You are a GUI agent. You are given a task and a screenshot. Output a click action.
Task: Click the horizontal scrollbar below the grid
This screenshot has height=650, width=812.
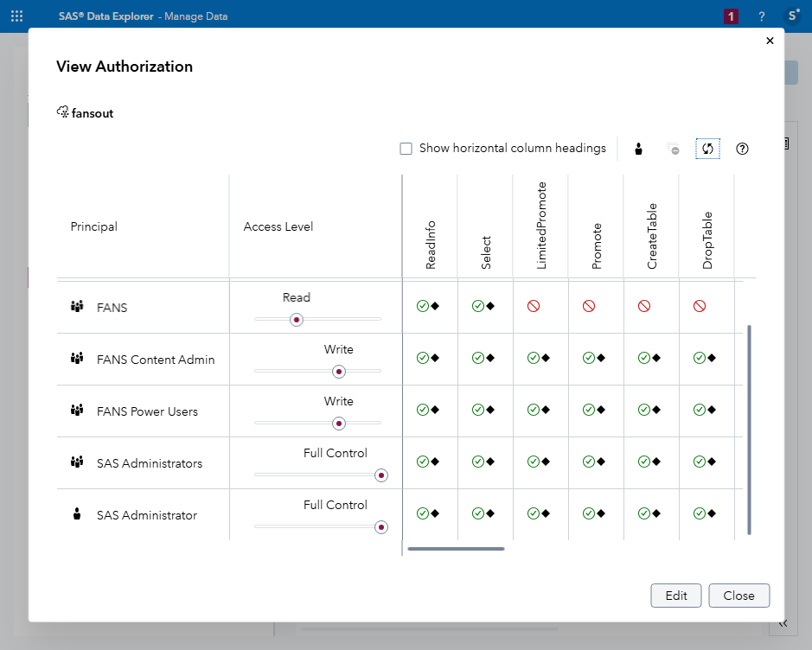tap(457, 548)
